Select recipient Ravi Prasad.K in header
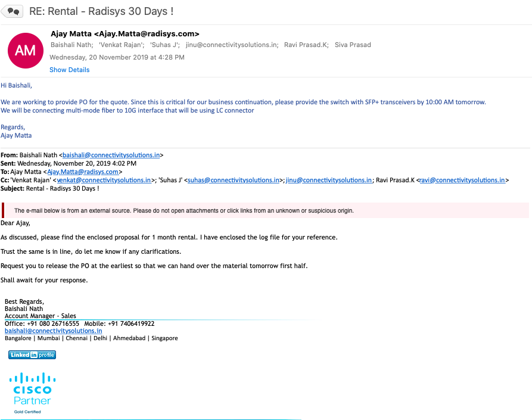 click(306, 45)
